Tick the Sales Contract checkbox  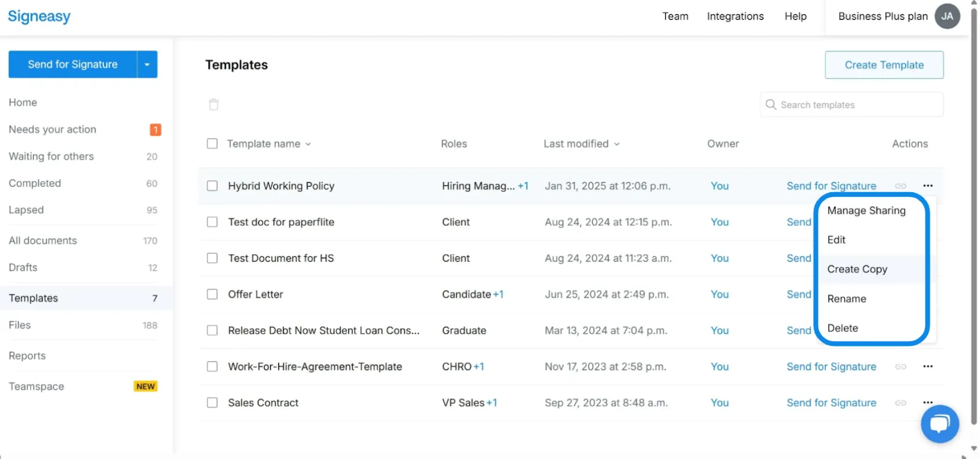pos(213,403)
